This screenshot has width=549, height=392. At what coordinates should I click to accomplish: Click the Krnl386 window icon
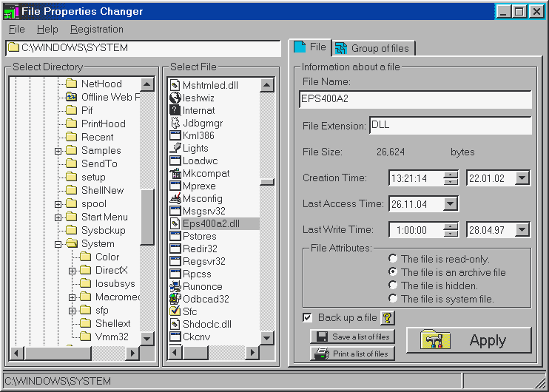[x=175, y=135]
